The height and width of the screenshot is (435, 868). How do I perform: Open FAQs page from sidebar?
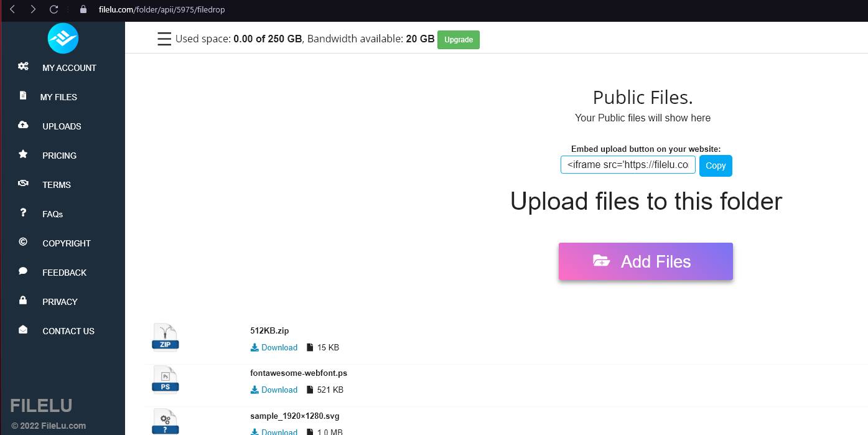point(53,214)
